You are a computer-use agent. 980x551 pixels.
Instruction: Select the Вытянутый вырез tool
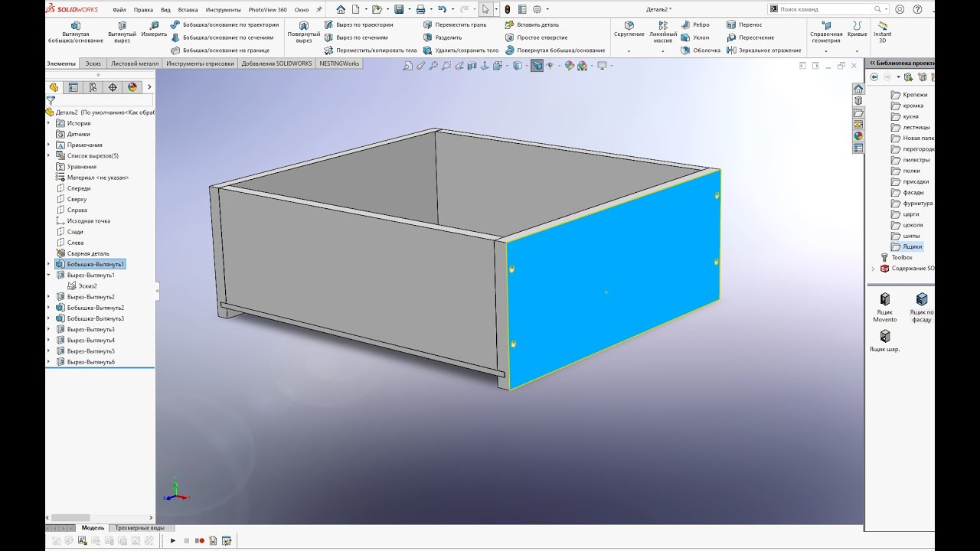pos(122,32)
